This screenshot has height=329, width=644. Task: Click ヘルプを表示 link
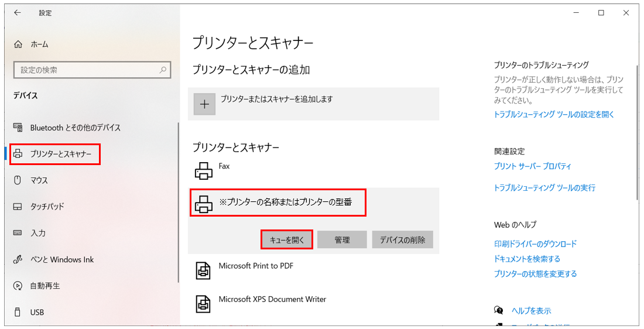[532, 310]
